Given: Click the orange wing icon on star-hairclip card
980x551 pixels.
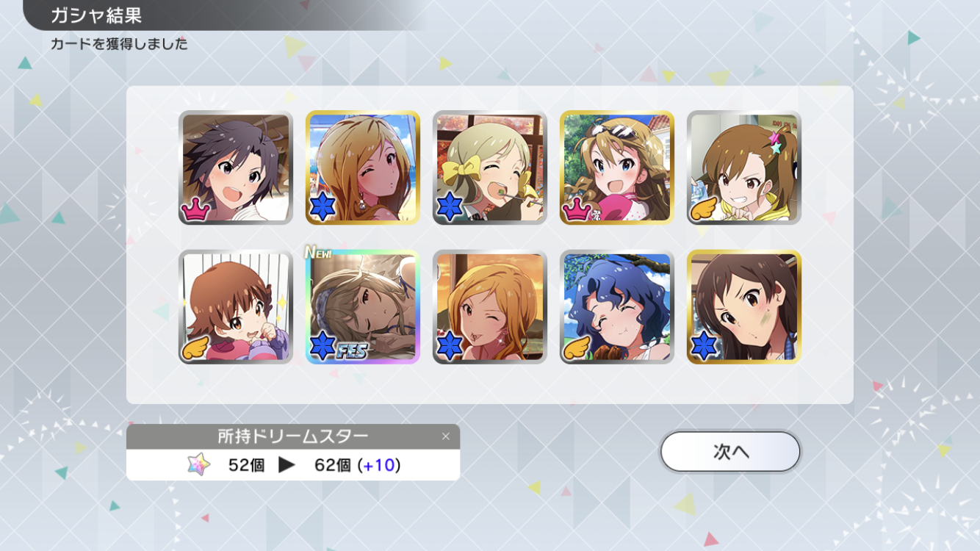Looking at the screenshot, I should (x=705, y=209).
